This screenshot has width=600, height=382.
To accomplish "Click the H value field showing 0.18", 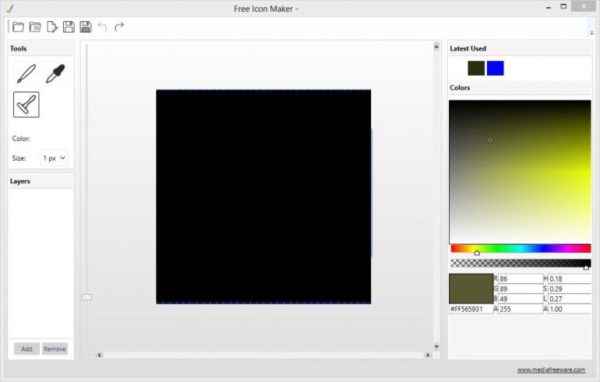I will [x=570, y=279].
